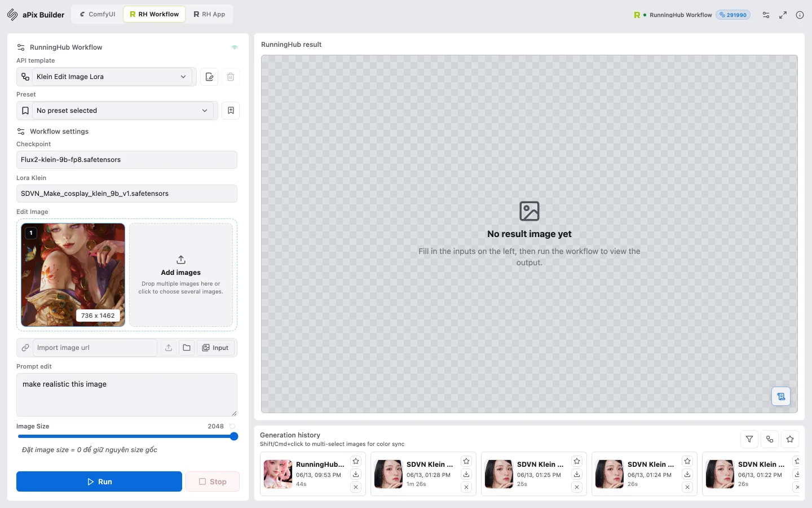Open the top bar settings sliders icon
Viewport: 812px width, 508px height.
click(x=766, y=15)
